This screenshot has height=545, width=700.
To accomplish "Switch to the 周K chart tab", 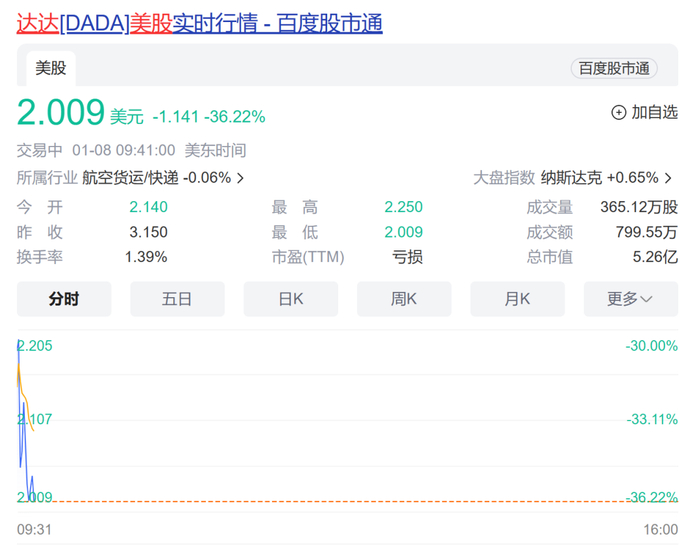I will click(x=404, y=299).
